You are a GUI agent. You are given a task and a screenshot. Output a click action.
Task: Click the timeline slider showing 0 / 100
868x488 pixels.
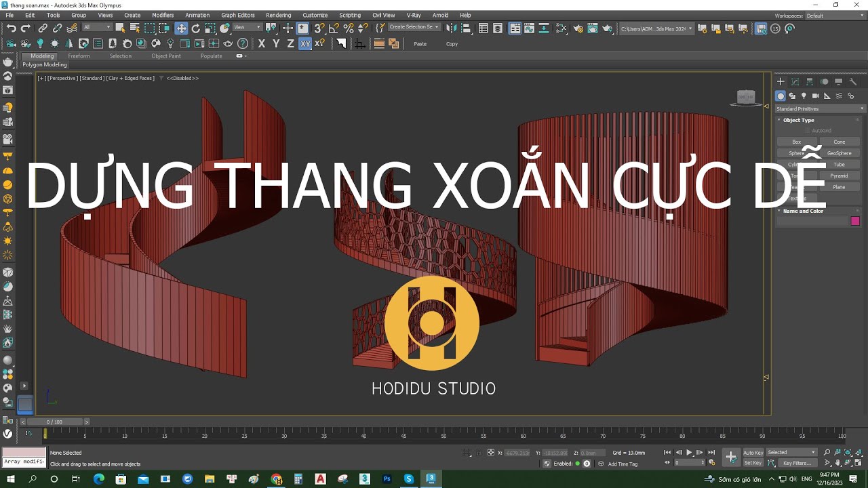click(54, 422)
